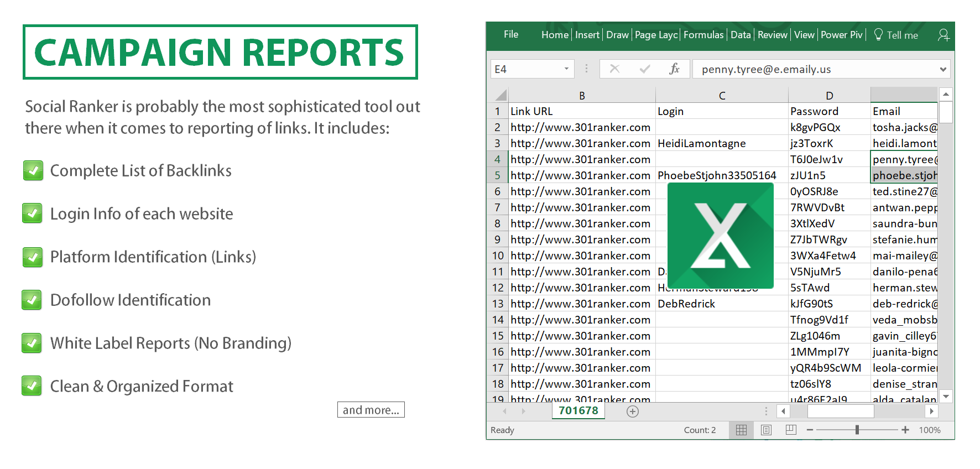The height and width of the screenshot is (469, 980).
Task: Switch to Normal view icon in status bar
Action: click(741, 430)
